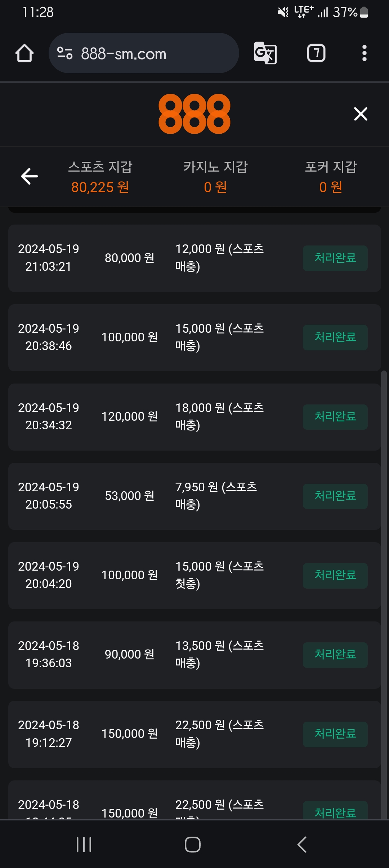This screenshot has height=868, width=389.
Task: Select the 카지노 지갑 wallet tab
Action: pyautogui.click(x=215, y=177)
